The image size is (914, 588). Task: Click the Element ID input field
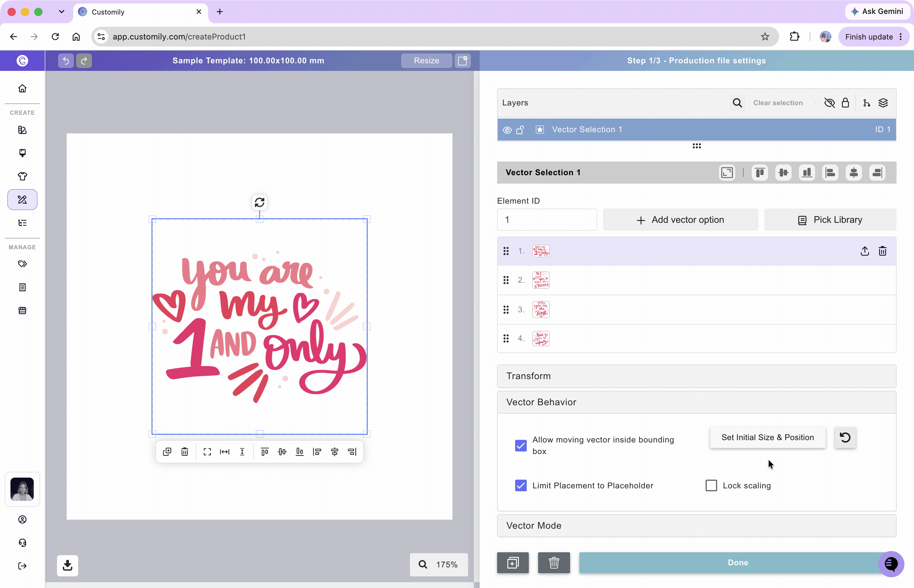pyautogui.click(x=547, y=220)
